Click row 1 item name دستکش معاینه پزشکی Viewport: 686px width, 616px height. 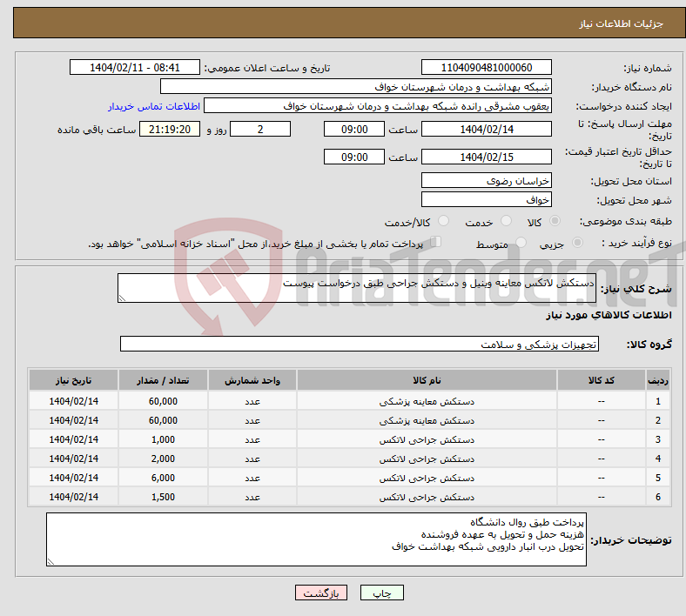pyautogui.click(x=427, y=401)
